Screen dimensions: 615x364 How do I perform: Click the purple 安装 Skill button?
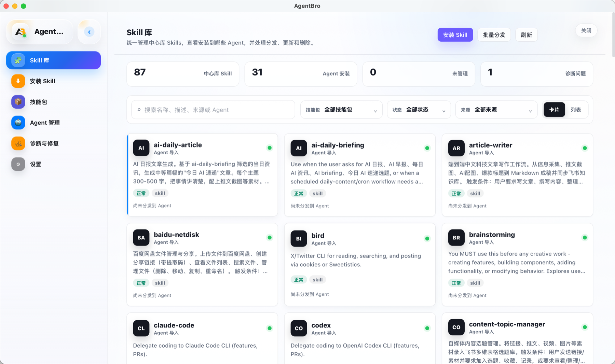click(x=455, y=35)
